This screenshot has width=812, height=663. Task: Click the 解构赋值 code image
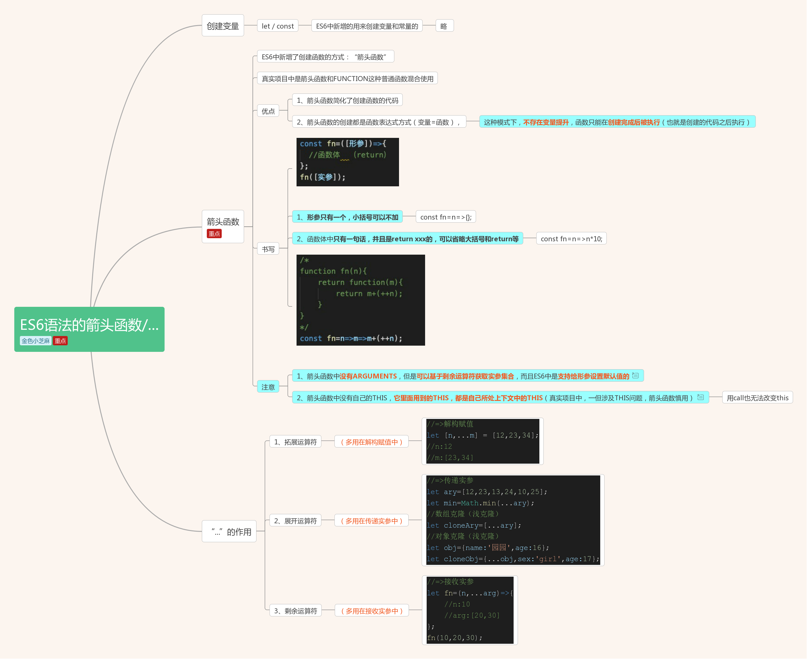(485, 444)
